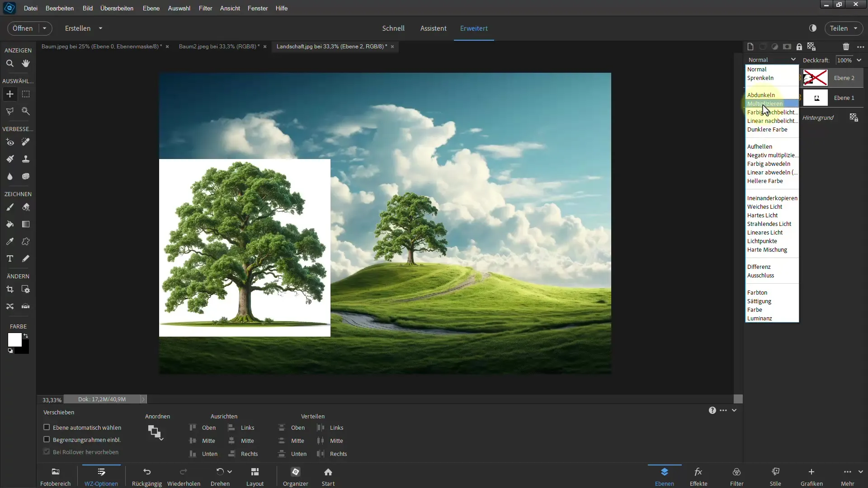Click the Deckkraft 100% opacity field

(x=844, y=60)
